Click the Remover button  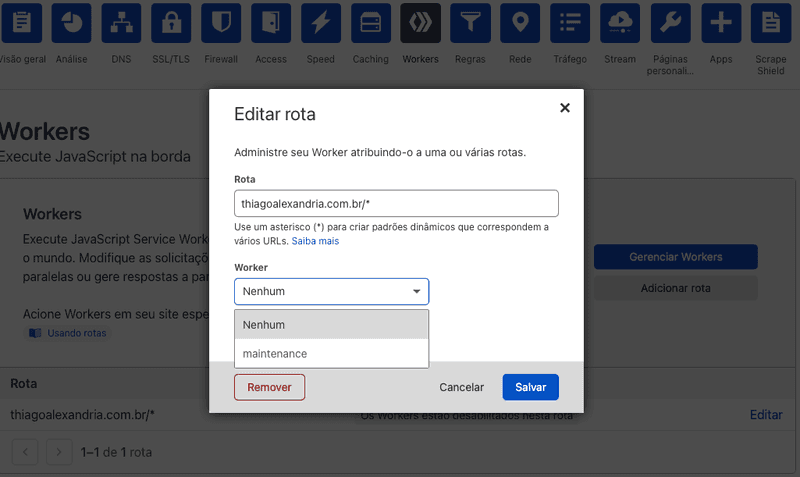coord(269,387)
